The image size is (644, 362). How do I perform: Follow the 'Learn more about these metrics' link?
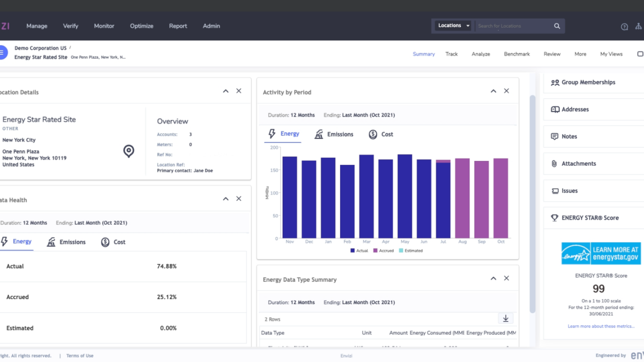pyautogui.click(x=601, y=326)
